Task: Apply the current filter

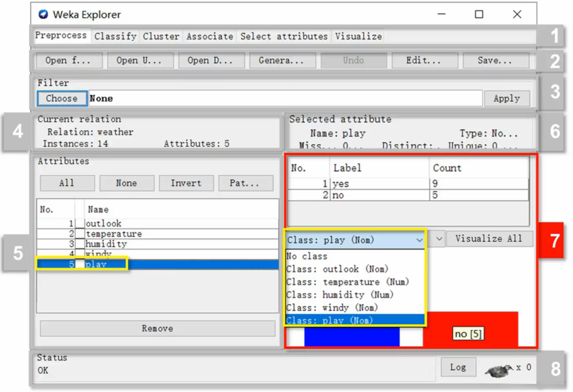Action: click(x=507, y=98)
